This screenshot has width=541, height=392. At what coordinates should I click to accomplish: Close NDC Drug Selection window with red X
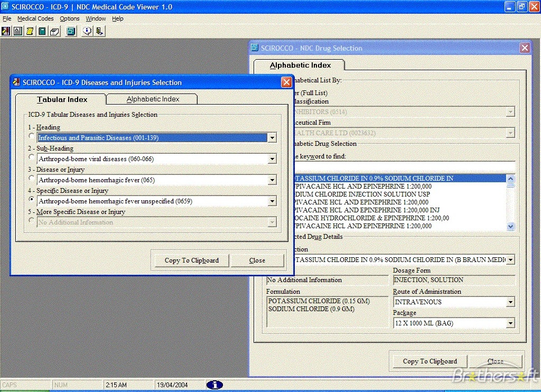click(525, 48)
